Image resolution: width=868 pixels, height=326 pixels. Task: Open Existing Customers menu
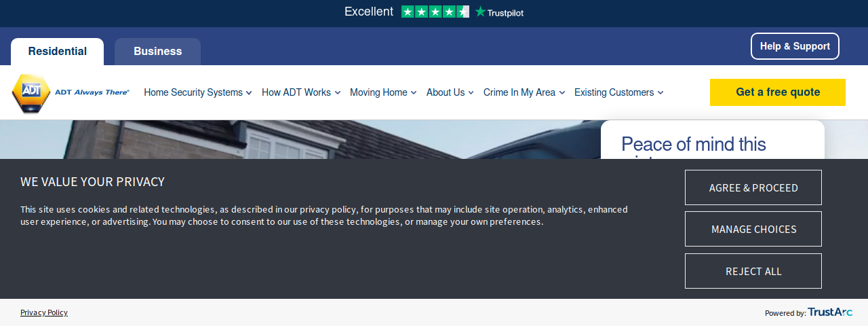tap(614, 92)
